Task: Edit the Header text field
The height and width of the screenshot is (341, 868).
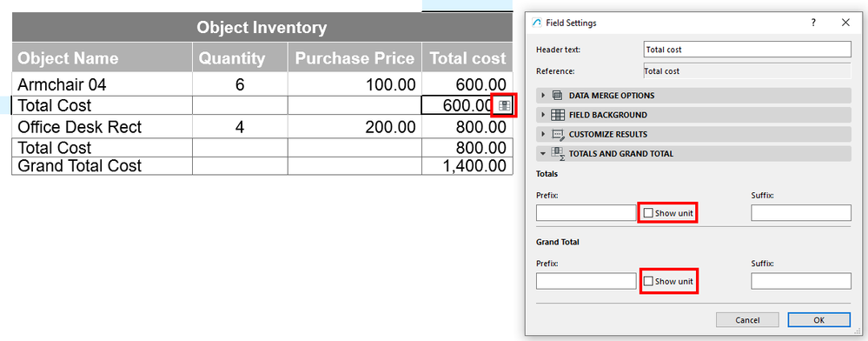Action: [747, 50]
